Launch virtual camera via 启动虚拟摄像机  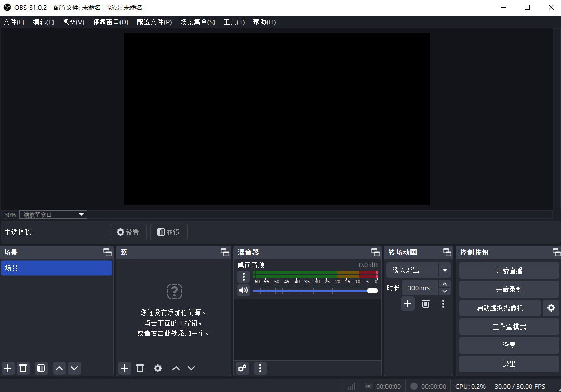pyautogui.click(x=499, y=308)
